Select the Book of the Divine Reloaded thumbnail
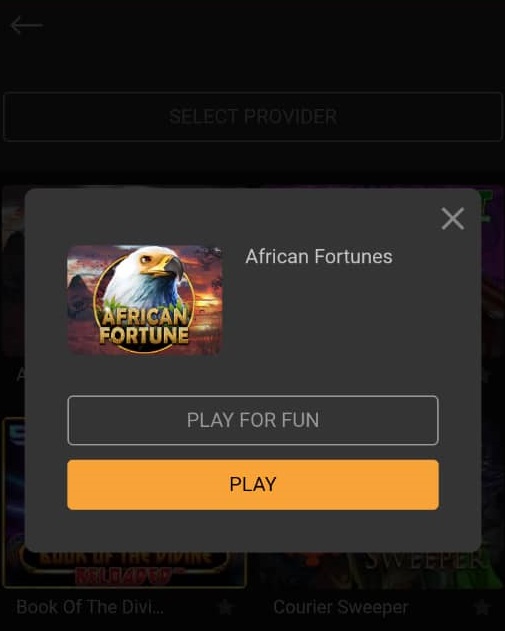Image resolution: width=505 pixels, height=631 pixels. [x=124, y=569]
